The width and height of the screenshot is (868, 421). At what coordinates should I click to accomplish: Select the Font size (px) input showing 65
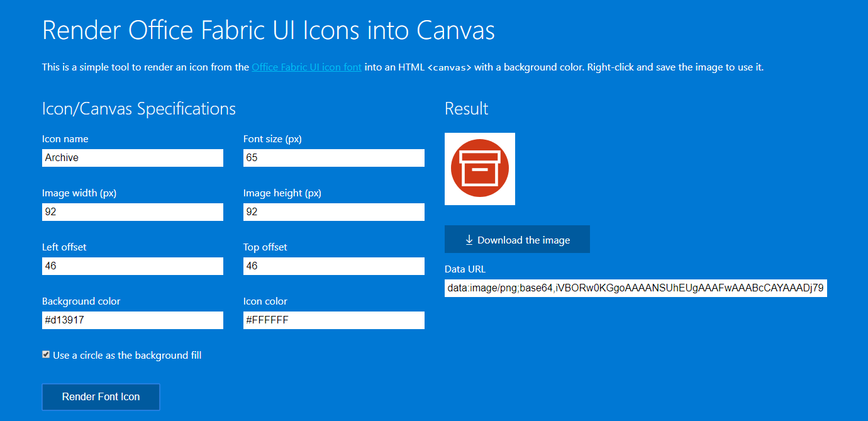click(333, 157)
